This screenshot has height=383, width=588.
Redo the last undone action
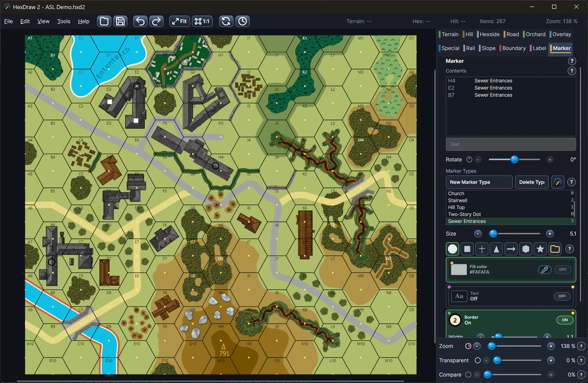156,21
